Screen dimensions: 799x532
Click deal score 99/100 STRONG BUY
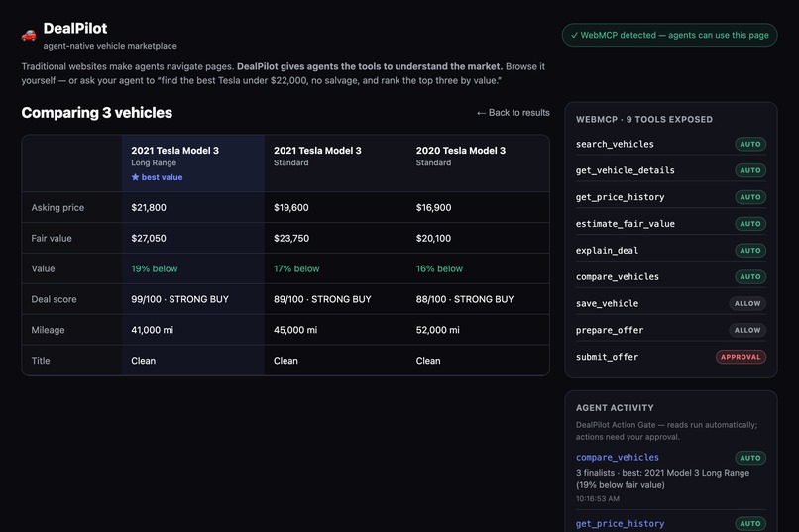click(x=179, y=299)
